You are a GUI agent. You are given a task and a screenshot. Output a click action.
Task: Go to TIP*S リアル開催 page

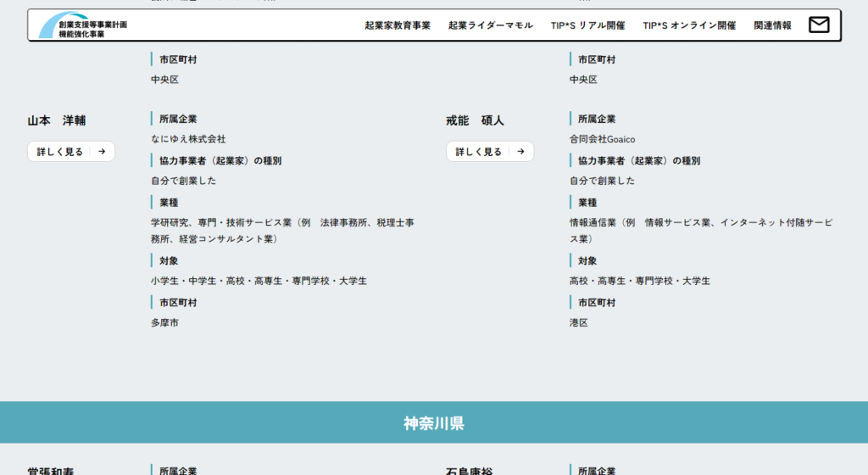click(x=588, y=25)
